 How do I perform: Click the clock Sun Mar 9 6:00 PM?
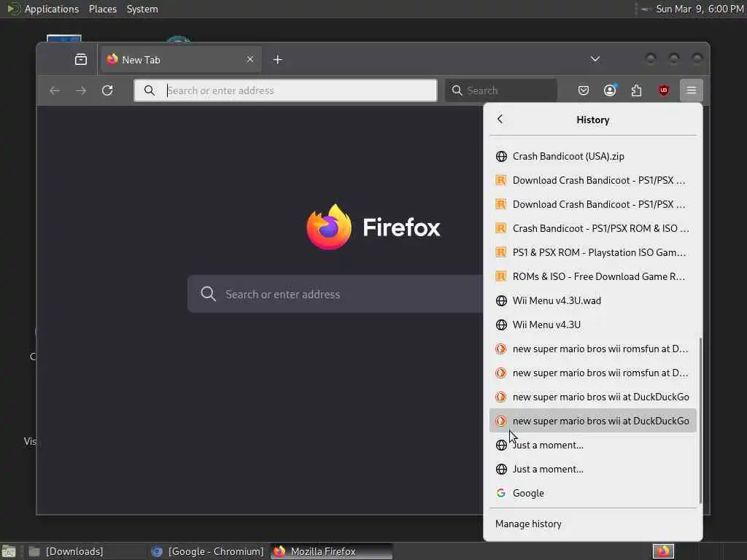tap(700, 9)
